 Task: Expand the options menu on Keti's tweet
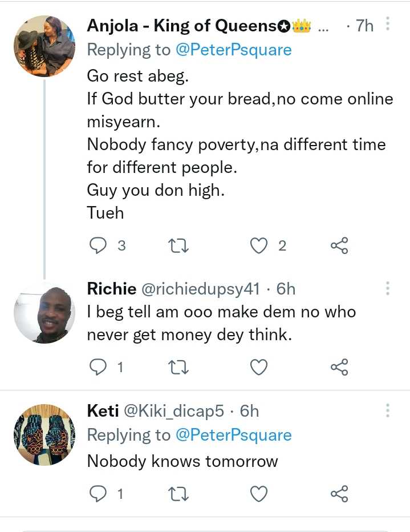click(388, 410)
